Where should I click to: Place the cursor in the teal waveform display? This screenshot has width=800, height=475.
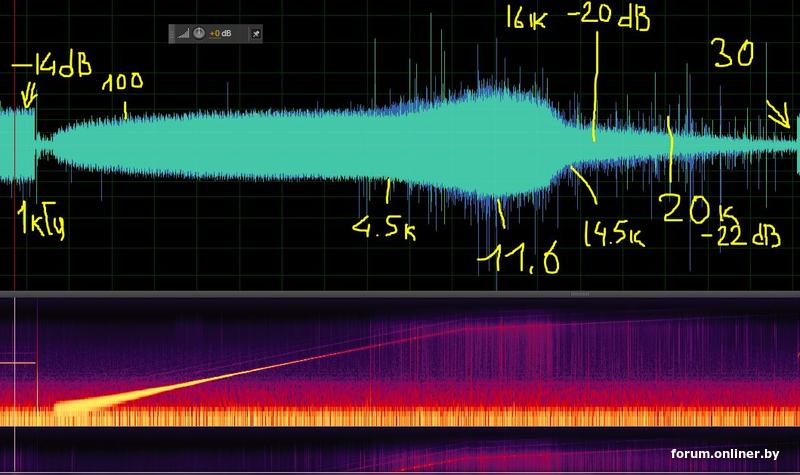[x=400, y=143]
